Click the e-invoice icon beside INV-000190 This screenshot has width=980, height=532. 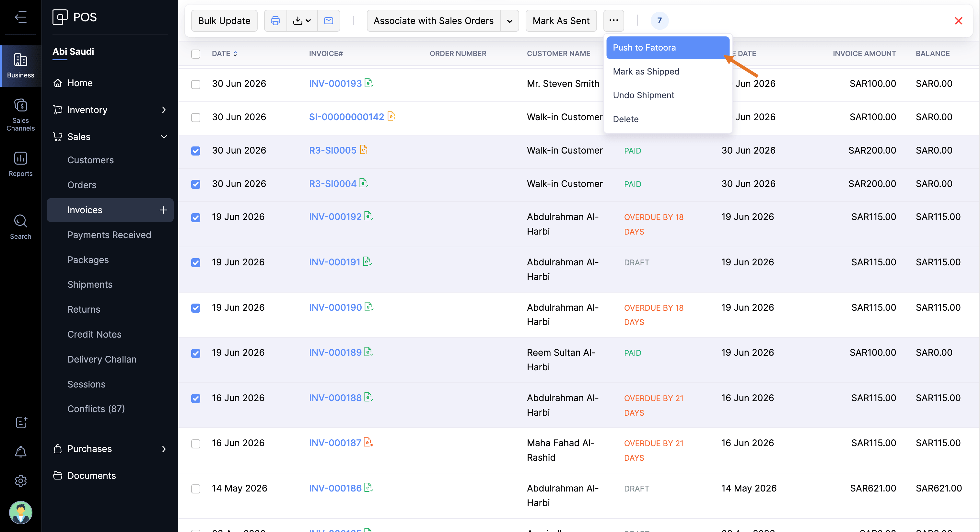coord(369,306)
